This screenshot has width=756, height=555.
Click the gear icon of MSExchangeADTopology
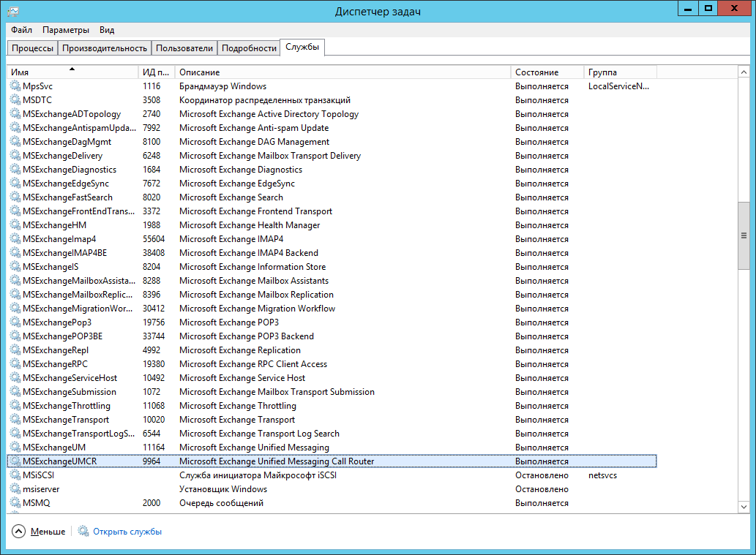[x=15, y=114]
